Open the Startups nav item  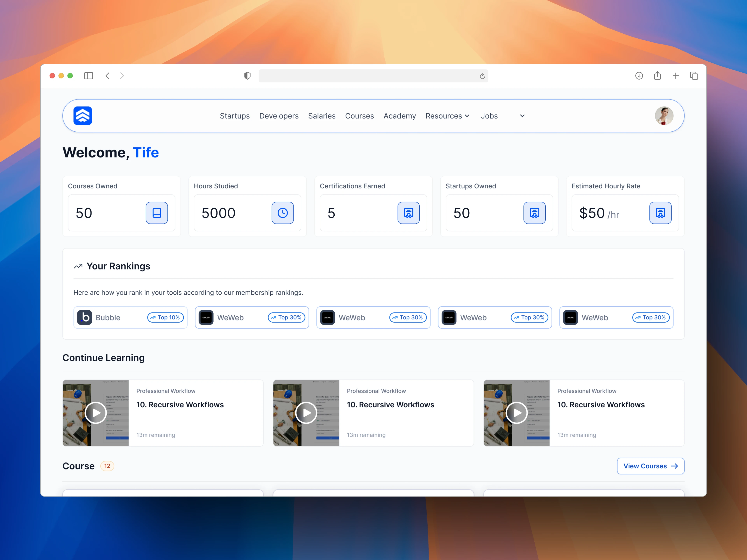click(235, 116)
